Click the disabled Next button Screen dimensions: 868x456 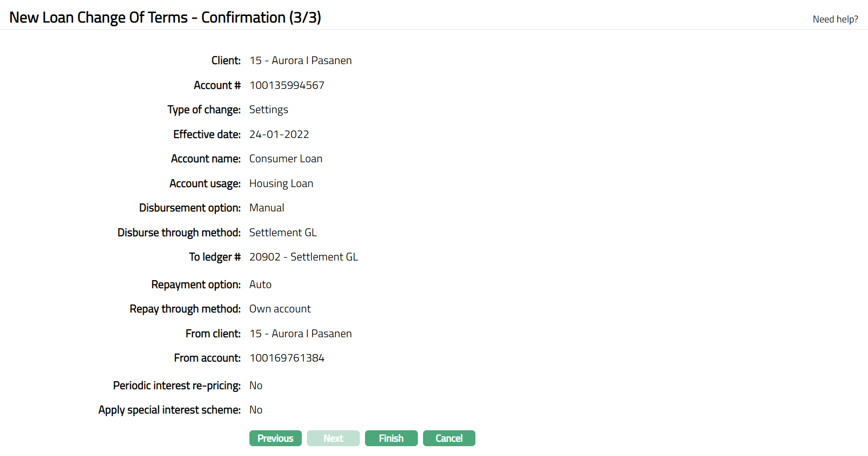point(333,438)
